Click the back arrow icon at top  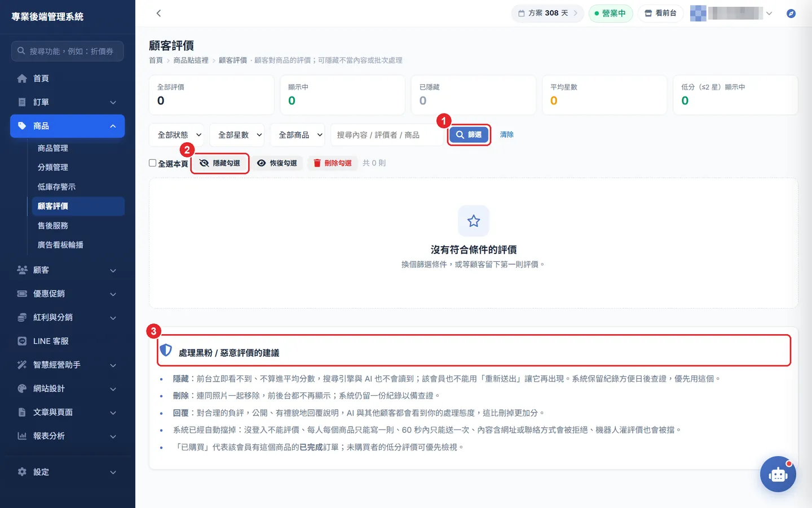158,13
